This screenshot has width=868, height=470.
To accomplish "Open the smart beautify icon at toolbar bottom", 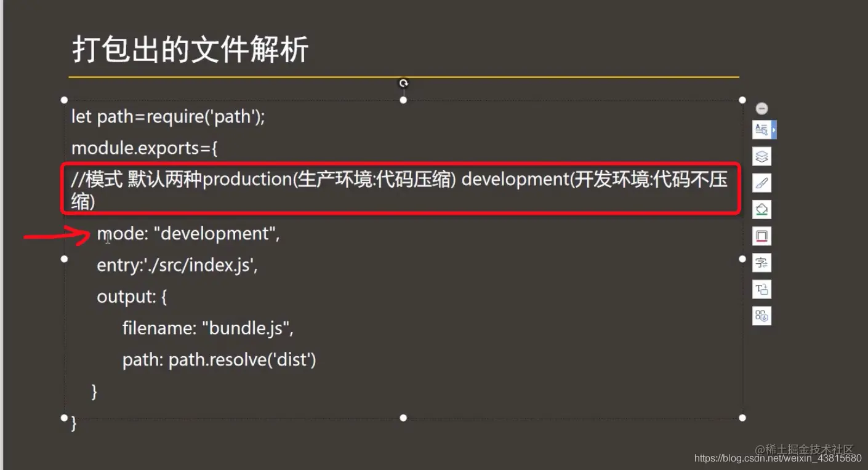I will coord(762,316).
